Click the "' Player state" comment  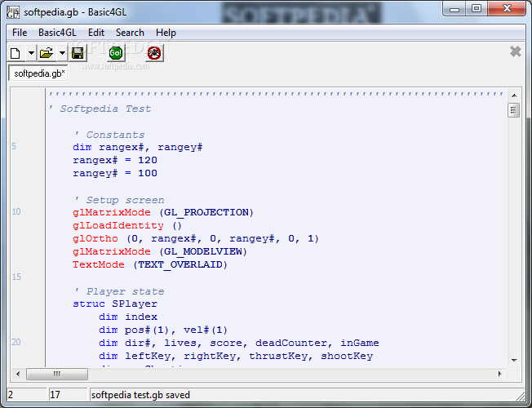click(119, 291)
